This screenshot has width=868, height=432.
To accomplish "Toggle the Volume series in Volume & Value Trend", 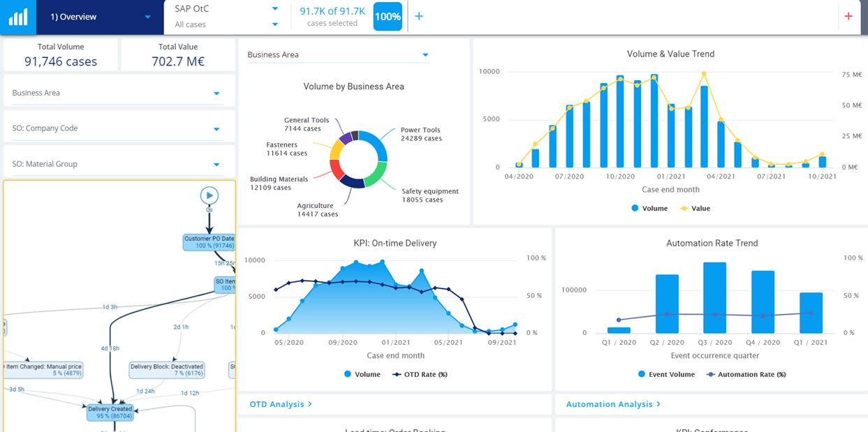I will (648, 208).
